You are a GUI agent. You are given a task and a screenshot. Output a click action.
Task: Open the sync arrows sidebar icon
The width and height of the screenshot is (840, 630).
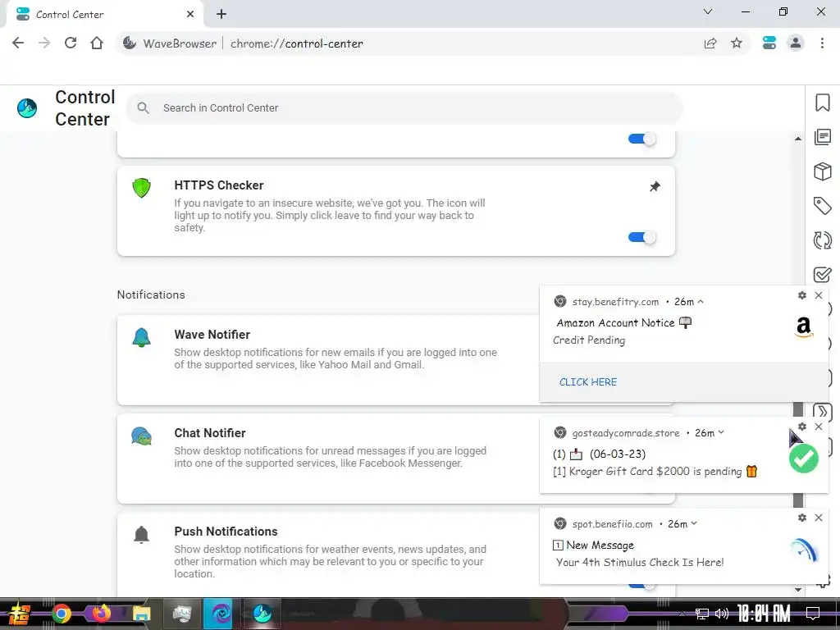click(x=822, y=240)
